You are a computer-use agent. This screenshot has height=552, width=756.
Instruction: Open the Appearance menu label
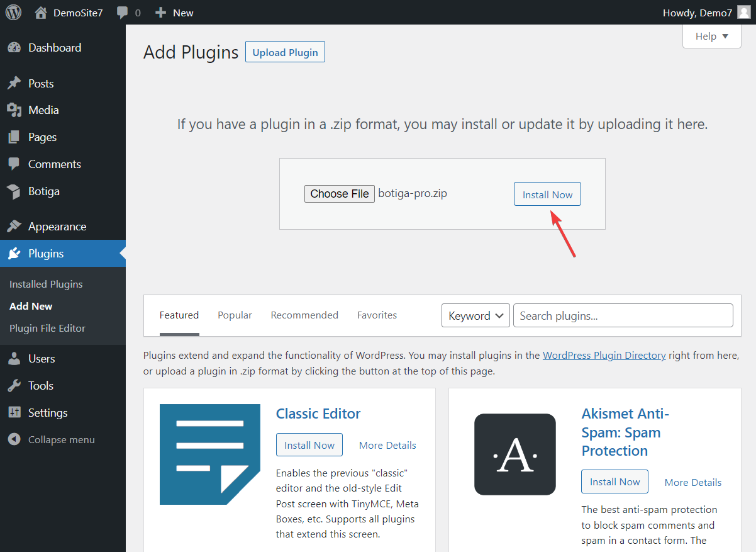tap(57, 227)
